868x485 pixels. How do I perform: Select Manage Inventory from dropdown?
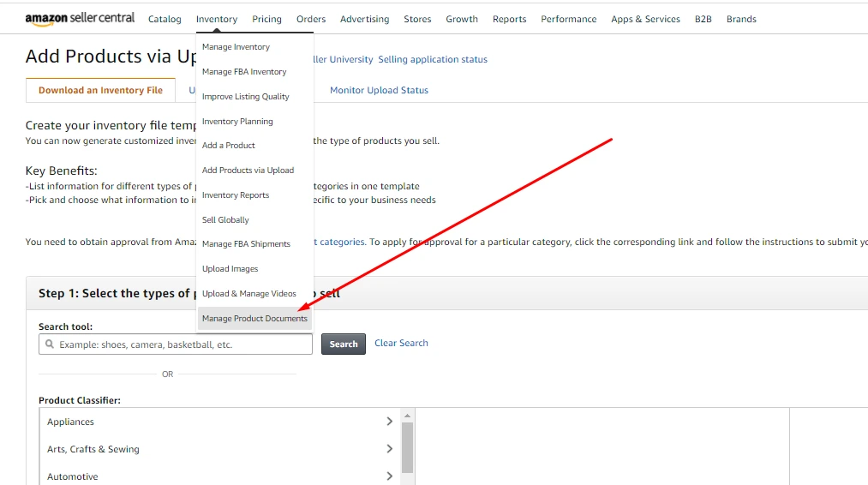236,47
